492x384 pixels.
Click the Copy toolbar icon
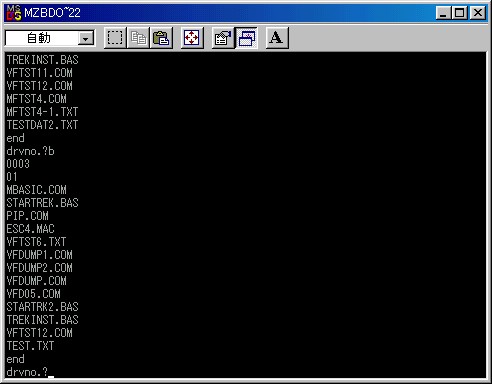pyautogui.click(x=138, y=38)
